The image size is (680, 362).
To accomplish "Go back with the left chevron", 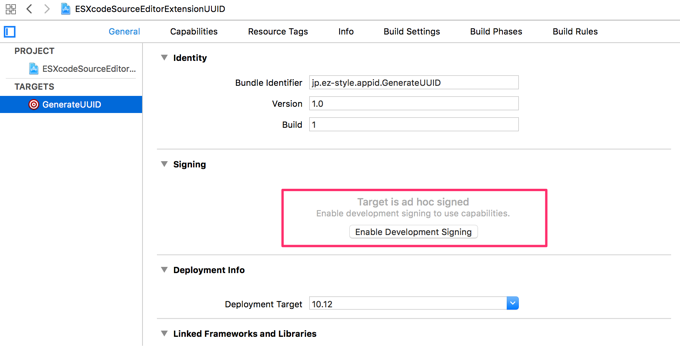I will pos(29,9).
